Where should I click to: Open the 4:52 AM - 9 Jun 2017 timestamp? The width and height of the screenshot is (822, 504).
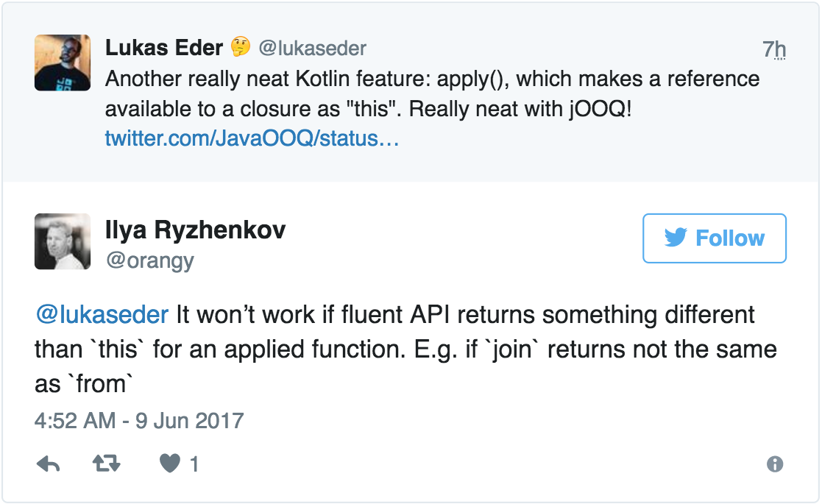click(139, 420)
